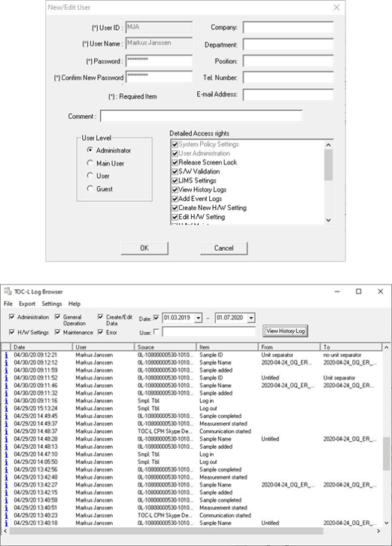
Task: Click access rights list scroll up arrow
Action: point(328,145)
